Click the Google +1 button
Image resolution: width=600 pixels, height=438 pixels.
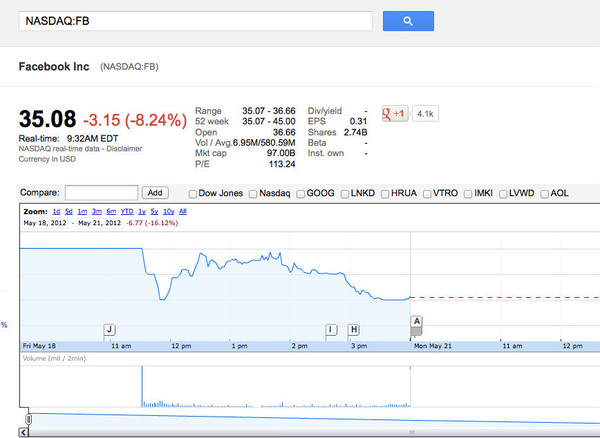(395, 114)
